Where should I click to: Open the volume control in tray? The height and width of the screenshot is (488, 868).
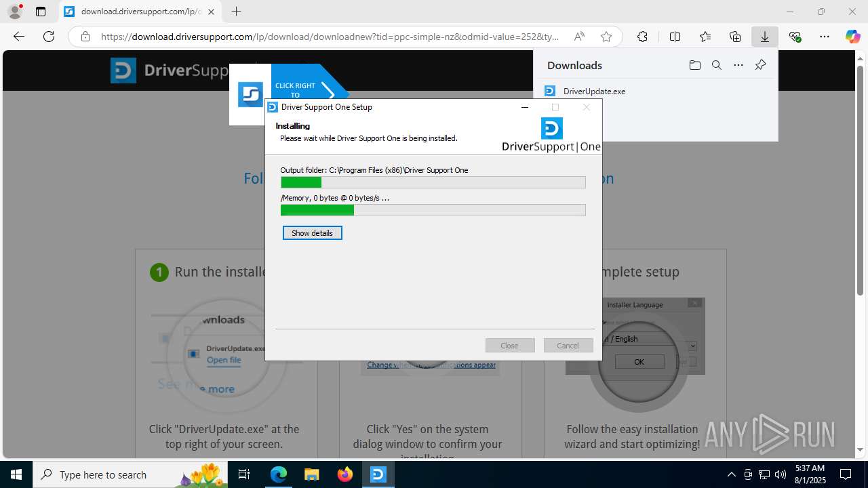[x=781, y=474]
